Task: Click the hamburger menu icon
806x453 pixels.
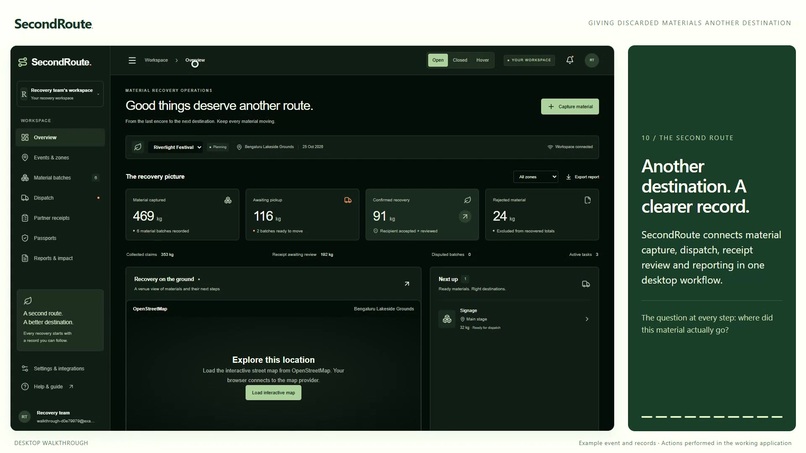Action: [132, 60]
